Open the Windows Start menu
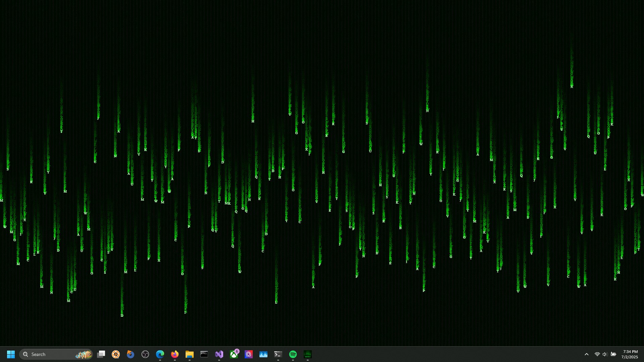The image size is (644, 362). [x=11, y=354]
